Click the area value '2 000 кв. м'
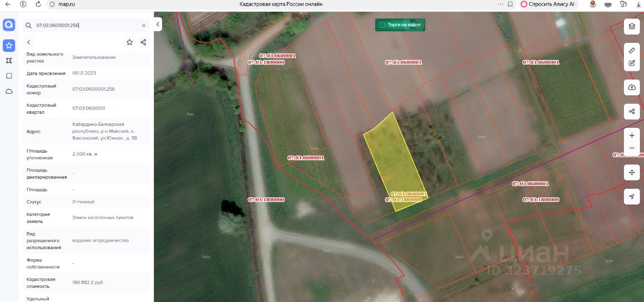 (x=85, y=154)
